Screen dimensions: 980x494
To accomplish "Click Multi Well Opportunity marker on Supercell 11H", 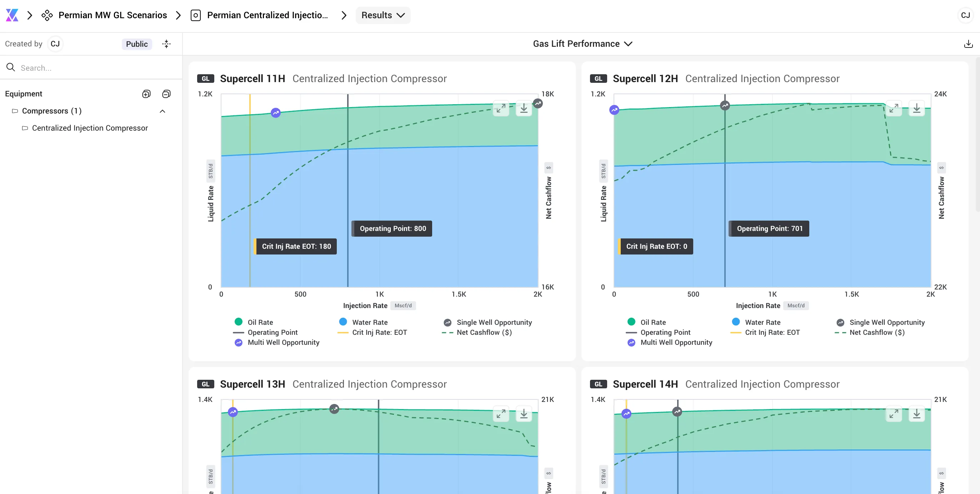I will click(276, 113).
